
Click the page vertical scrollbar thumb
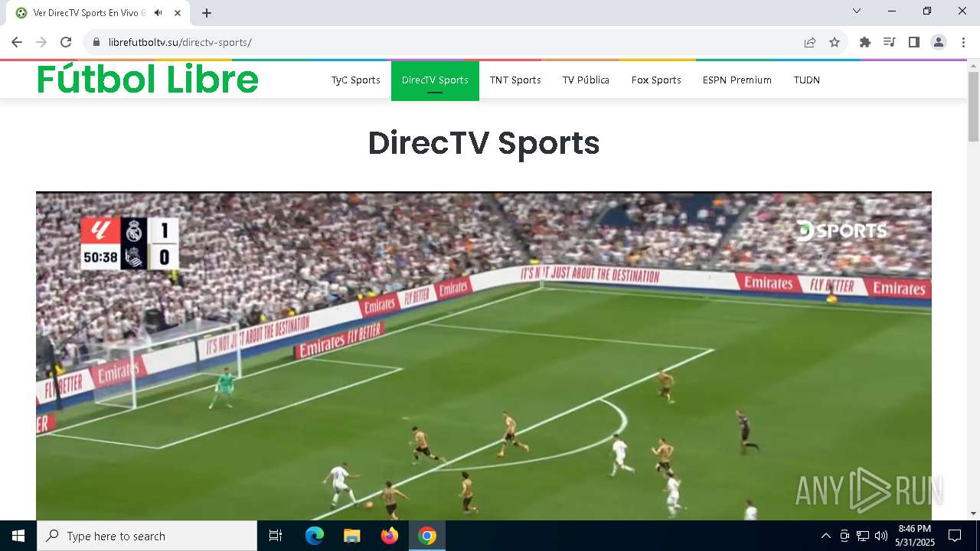[974, 106]
